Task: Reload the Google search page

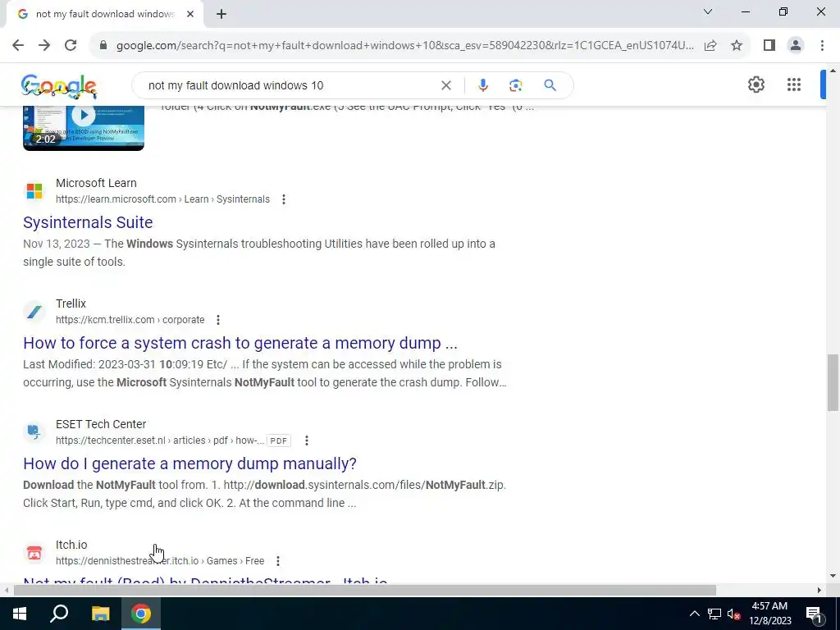Action: coord(71,46)
